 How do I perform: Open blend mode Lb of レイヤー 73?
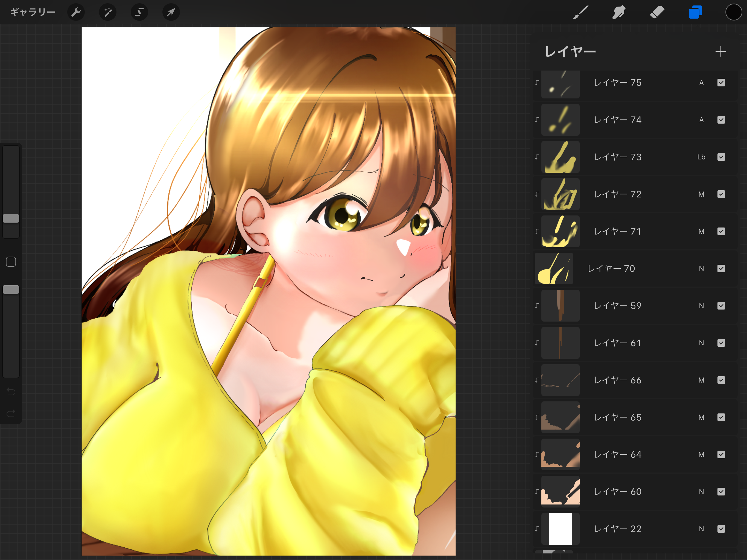(x=701, y=157)
